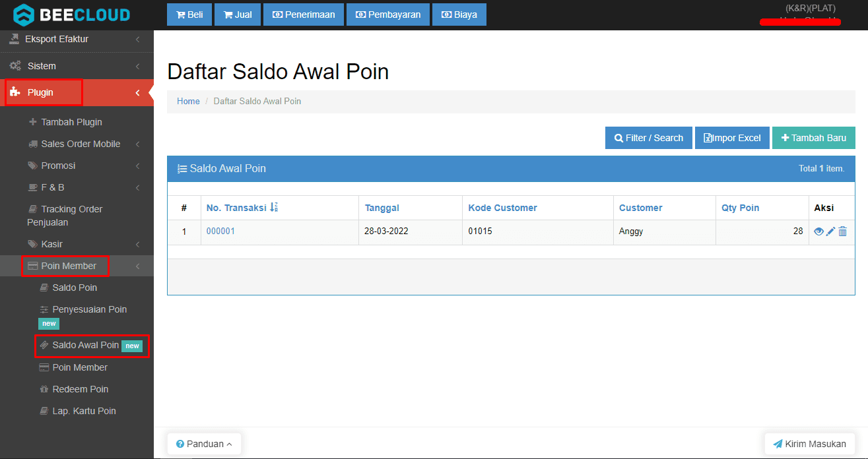Click the BeeCloud logo
The width and height of the screenshot is (868, 459).
click(x=72, y=15)
